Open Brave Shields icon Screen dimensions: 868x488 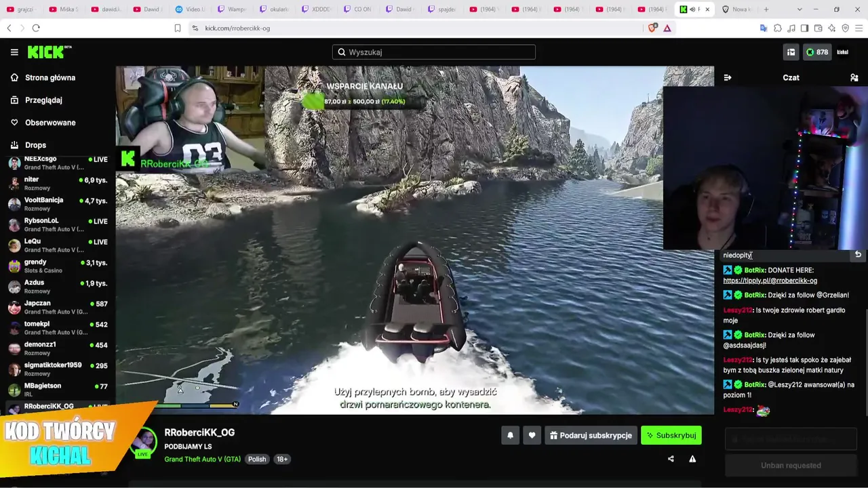[653, 28]
